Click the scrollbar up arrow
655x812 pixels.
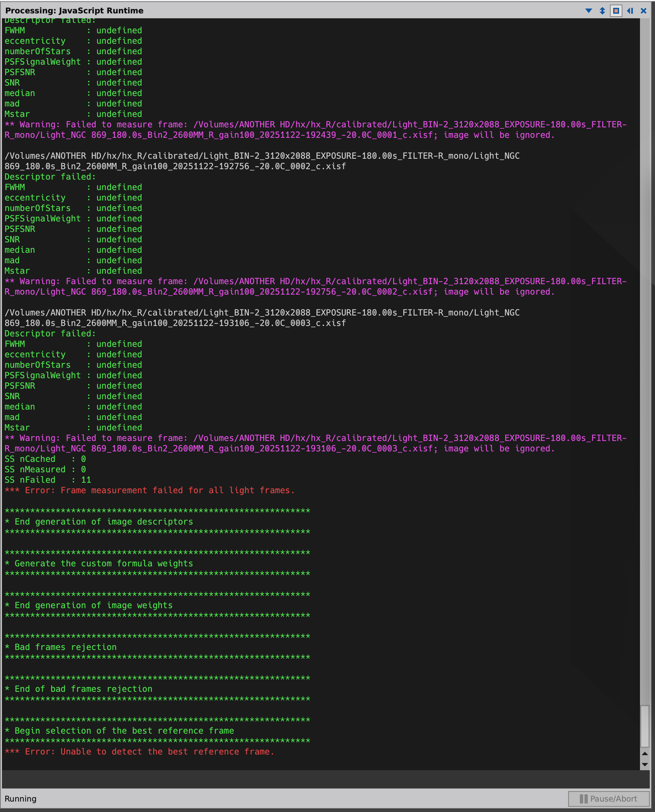tap(645, 754)
